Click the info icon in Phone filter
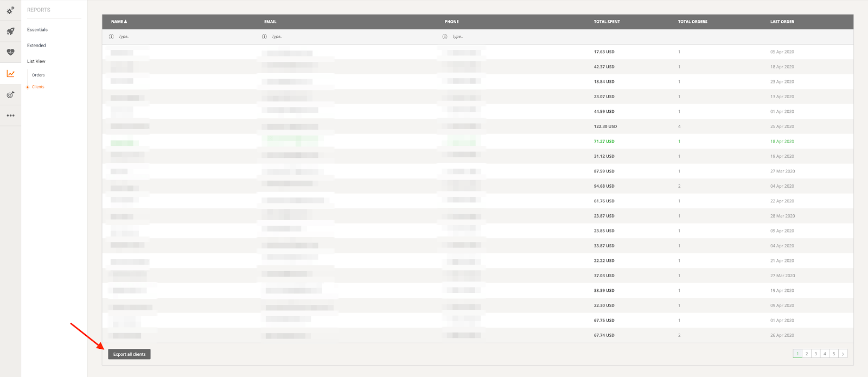868x377 pixels. [x=445, y=37]
